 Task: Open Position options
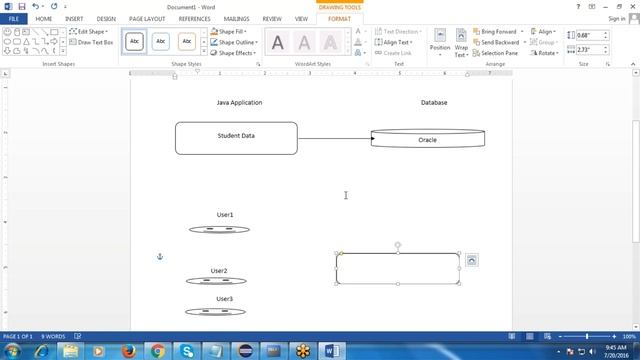tap(440, 43)
